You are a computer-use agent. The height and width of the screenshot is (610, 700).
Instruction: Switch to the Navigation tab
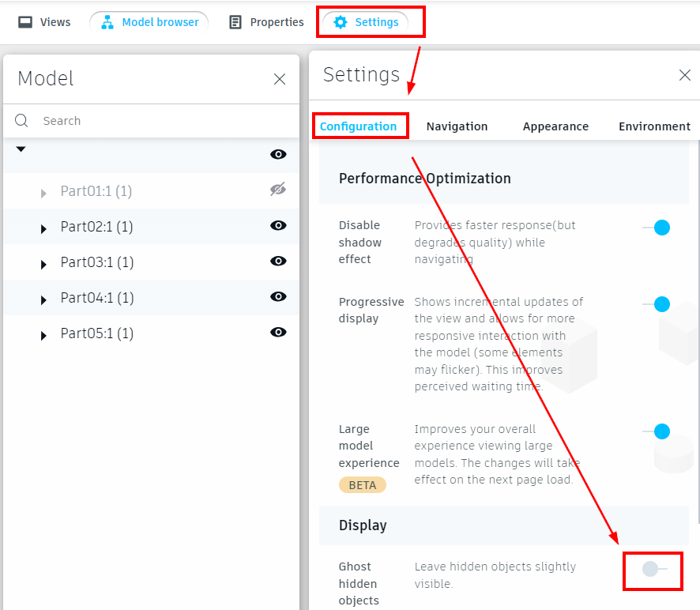457,126
